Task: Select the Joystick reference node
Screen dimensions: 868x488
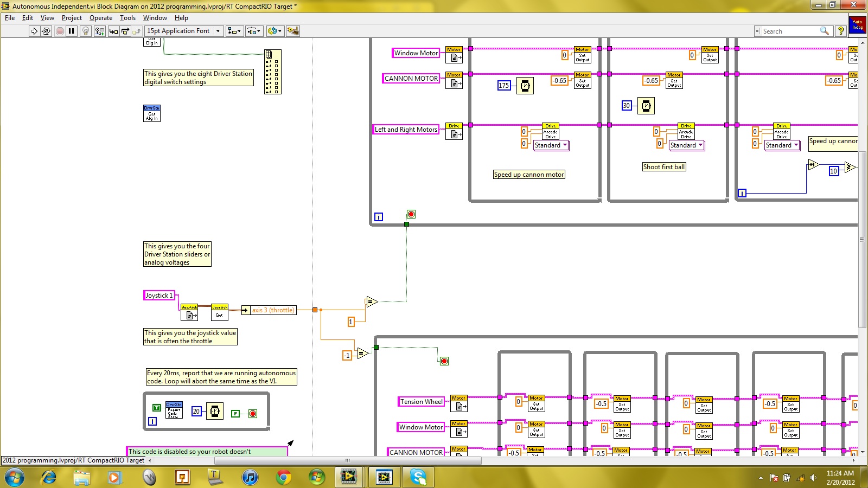Action: [189, 312]
